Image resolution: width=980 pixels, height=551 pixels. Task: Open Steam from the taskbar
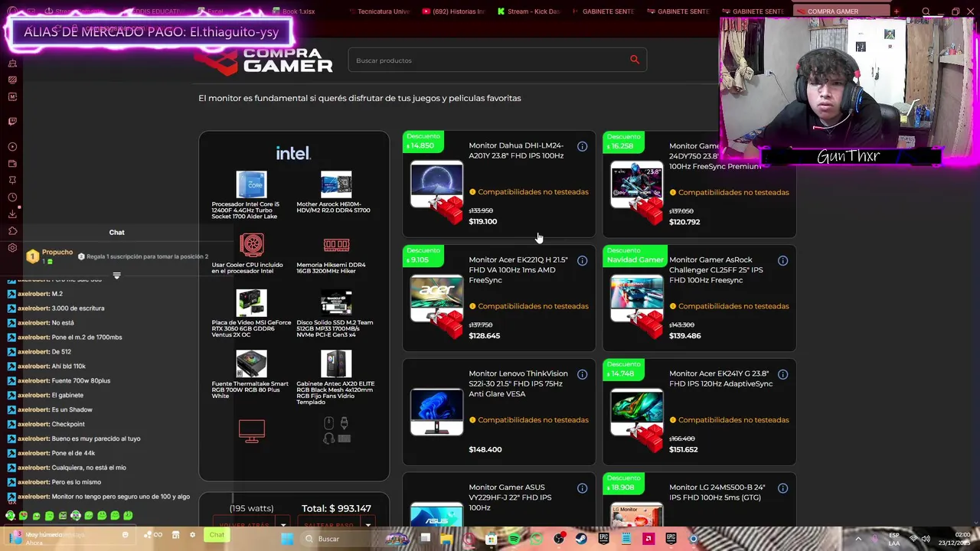click(581, 539)
